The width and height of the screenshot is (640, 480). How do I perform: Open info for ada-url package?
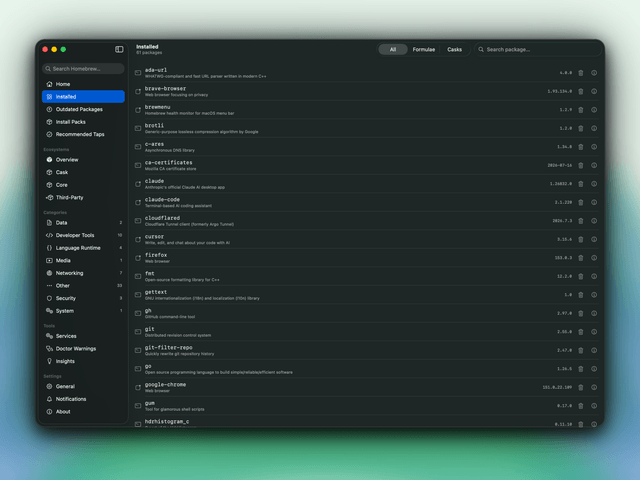[x=594, y=73]
